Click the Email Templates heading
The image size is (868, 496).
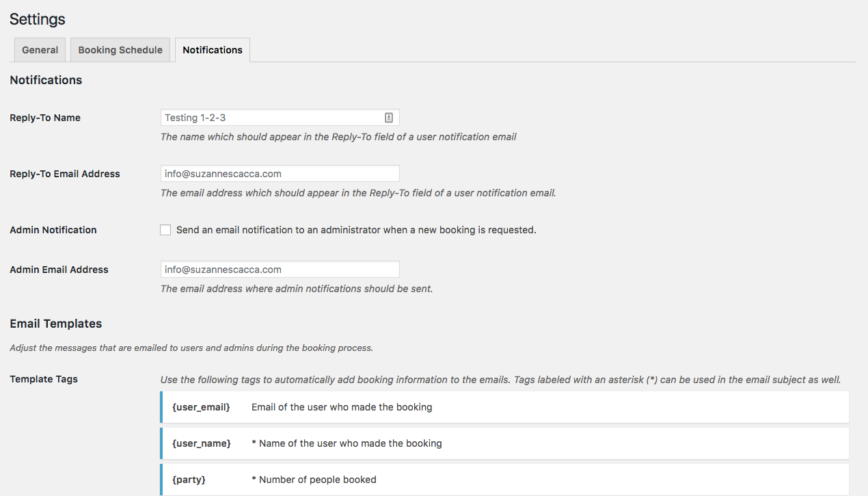click(x=55, y=323)
